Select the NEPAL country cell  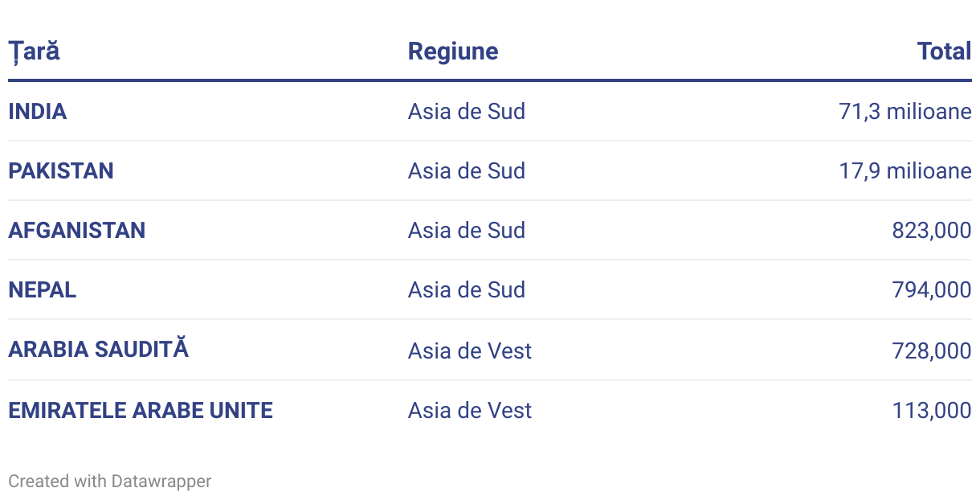pyautogui.click(x=43, y=289)
